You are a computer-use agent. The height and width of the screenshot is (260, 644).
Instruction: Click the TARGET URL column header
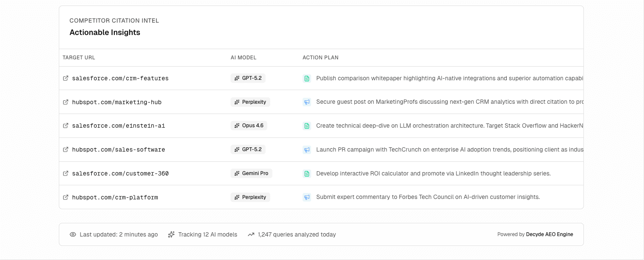point(79,57)
